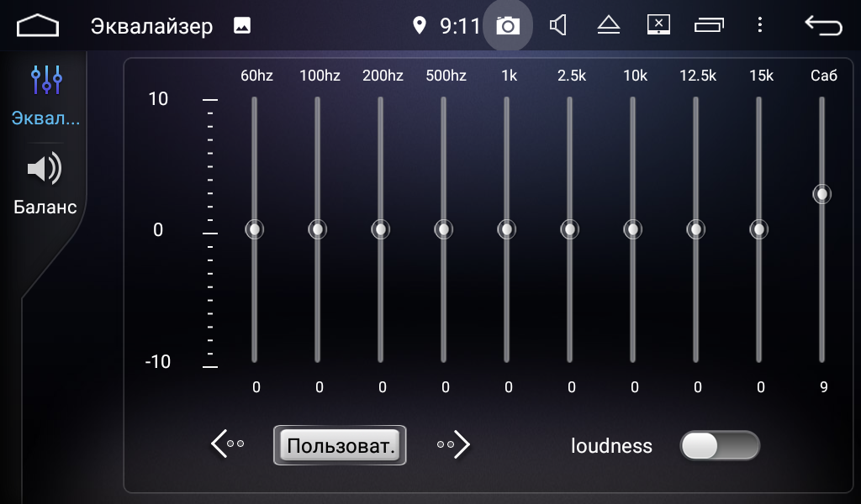Tap the eject icon
The height and width of the screenshot is (504, 861).
(x=609, y=25)
